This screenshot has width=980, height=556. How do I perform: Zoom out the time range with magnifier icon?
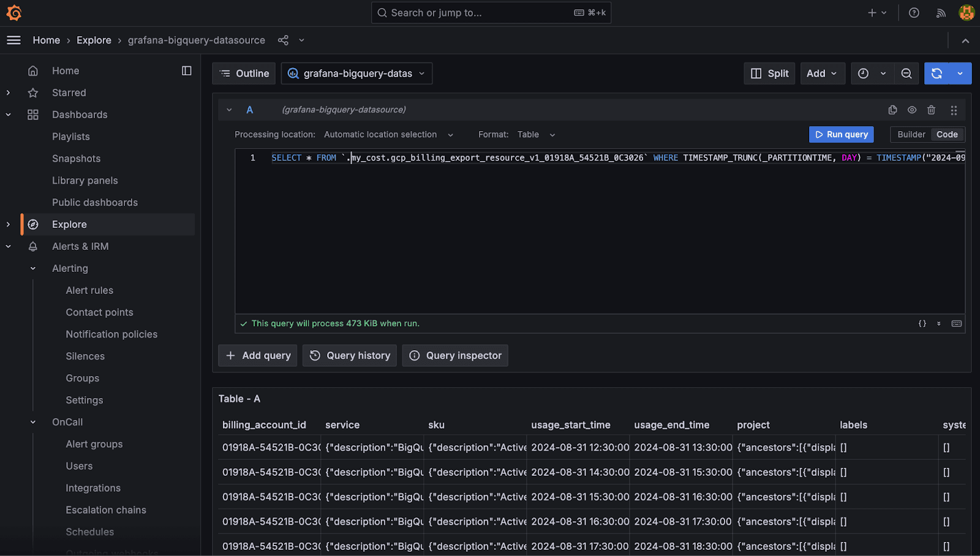(x=906, y=73)
